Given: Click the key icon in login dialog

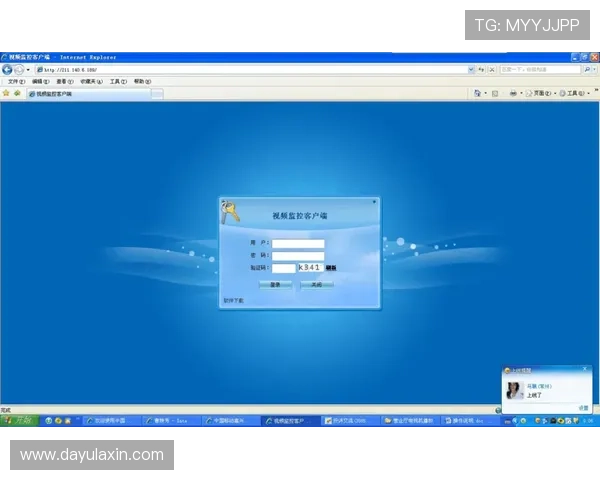Looking at the screenshot, I should (231, 211).
